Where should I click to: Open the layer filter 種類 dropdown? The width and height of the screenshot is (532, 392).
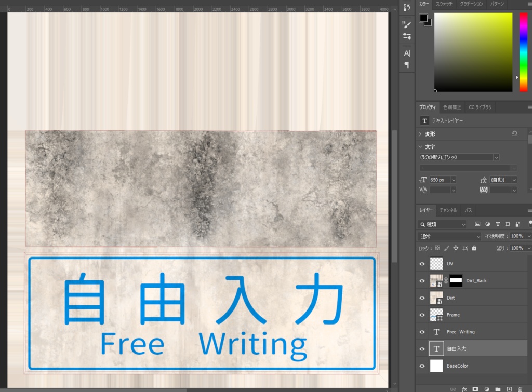[x=442, y=224]
